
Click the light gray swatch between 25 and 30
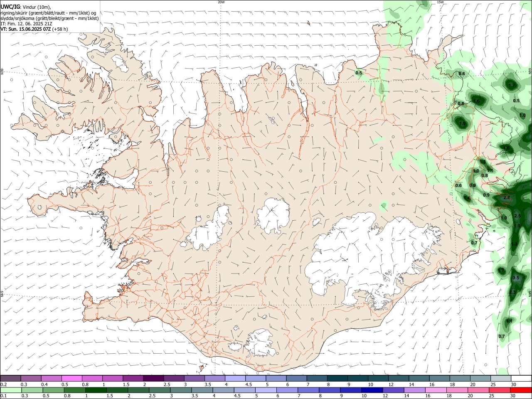pos(501,378)
